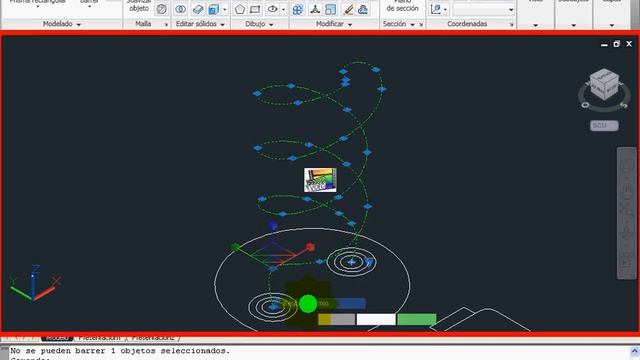
Task: Switch to the Modelo layout tab
Action: point(57,338)
